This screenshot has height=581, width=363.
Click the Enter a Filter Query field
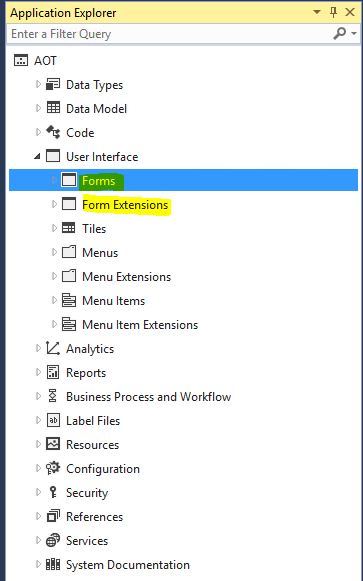click(169, 34)
